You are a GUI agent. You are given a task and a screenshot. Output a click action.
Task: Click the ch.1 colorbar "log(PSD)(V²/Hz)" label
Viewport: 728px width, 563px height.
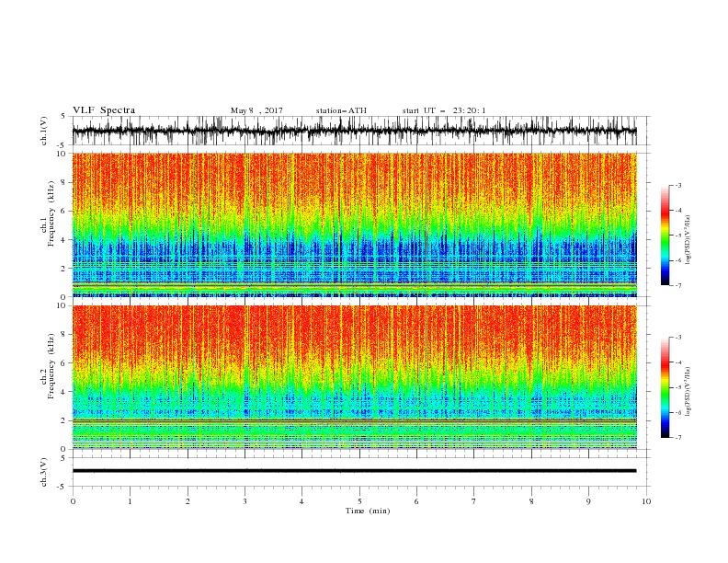pyautogui.click(x=688, y=240)
